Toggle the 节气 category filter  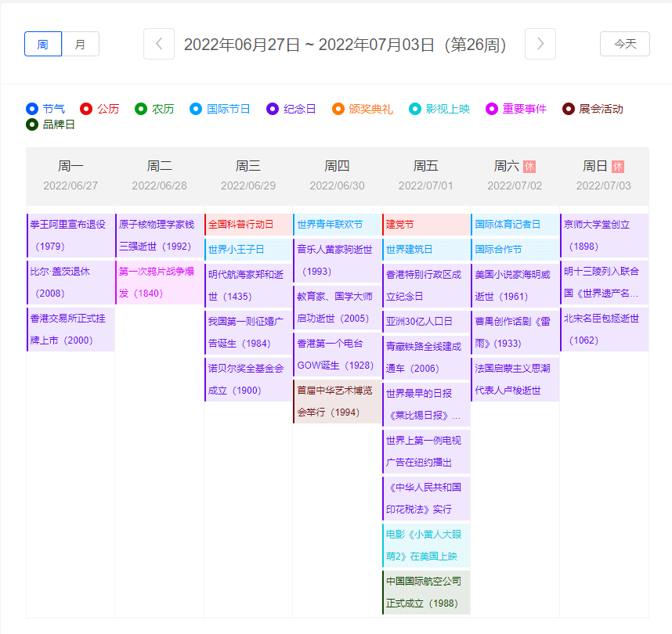pyautogui.click(x=32, y=109)
